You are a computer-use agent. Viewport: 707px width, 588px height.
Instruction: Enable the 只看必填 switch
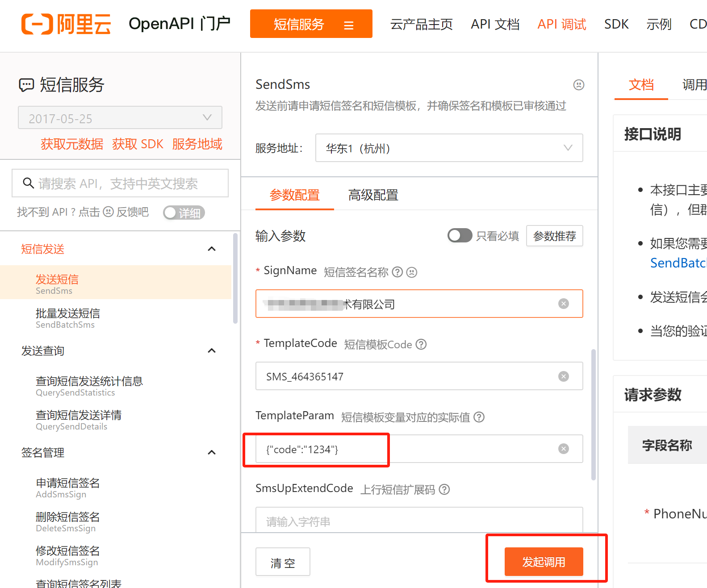pos(460,235)
